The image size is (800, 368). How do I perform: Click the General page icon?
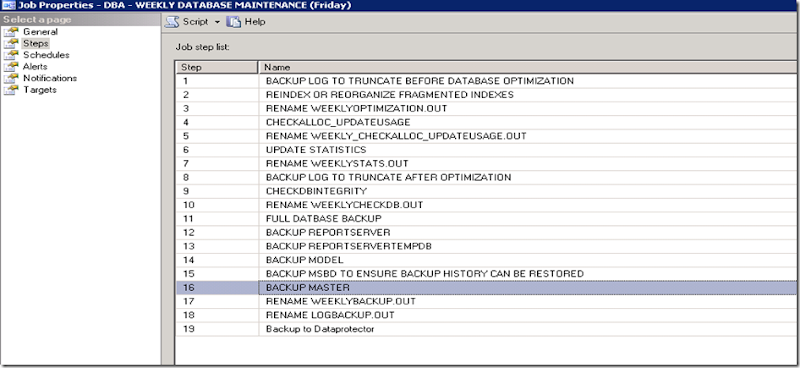[11, 32]
